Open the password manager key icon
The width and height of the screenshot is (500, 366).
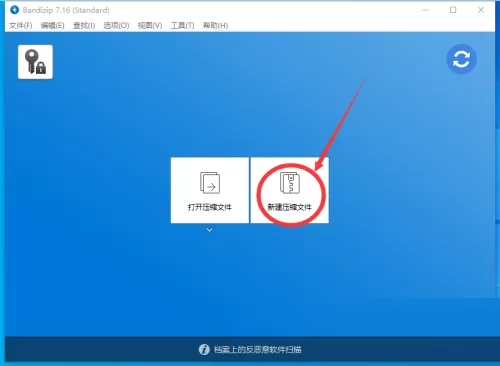click(35, 62)
